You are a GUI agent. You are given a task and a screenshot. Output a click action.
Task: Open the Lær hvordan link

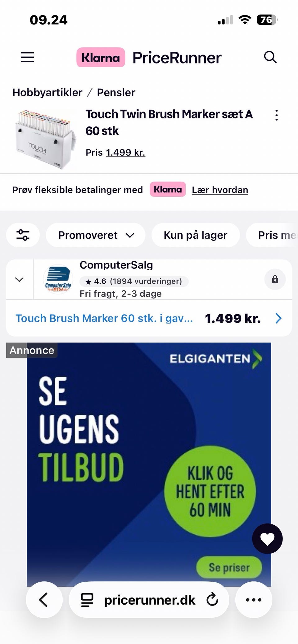[x=220, y=190]
